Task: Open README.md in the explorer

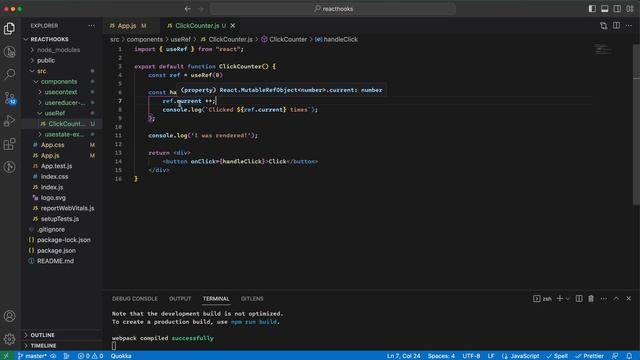Action: 62,261
